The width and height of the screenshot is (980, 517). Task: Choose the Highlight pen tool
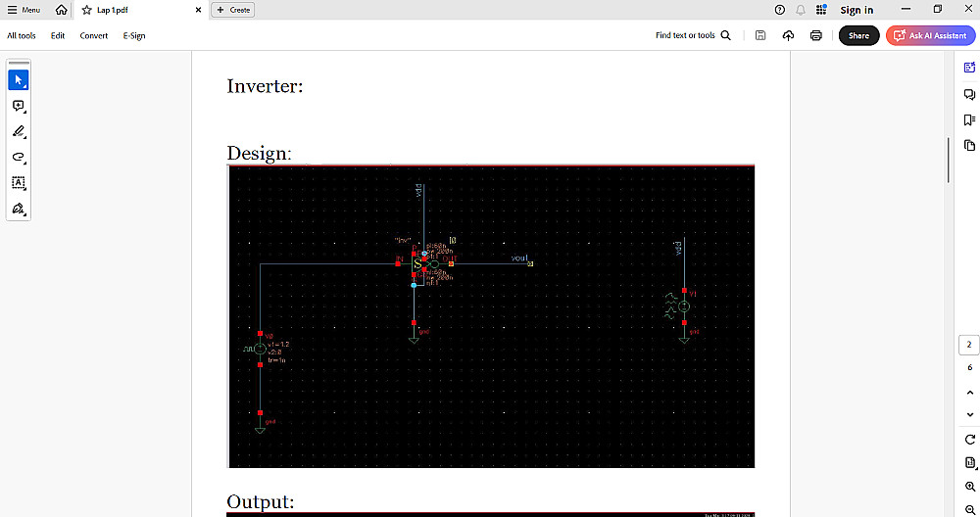coord(18,131)
